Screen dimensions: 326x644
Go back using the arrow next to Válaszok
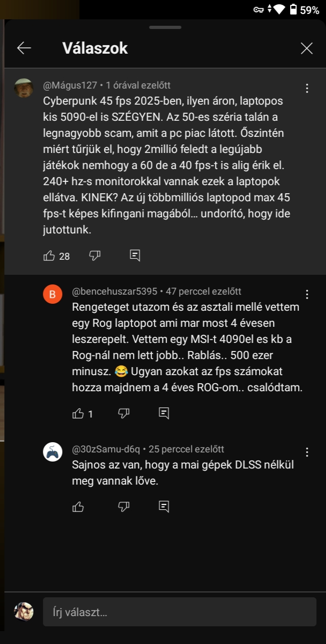point(24,48)
